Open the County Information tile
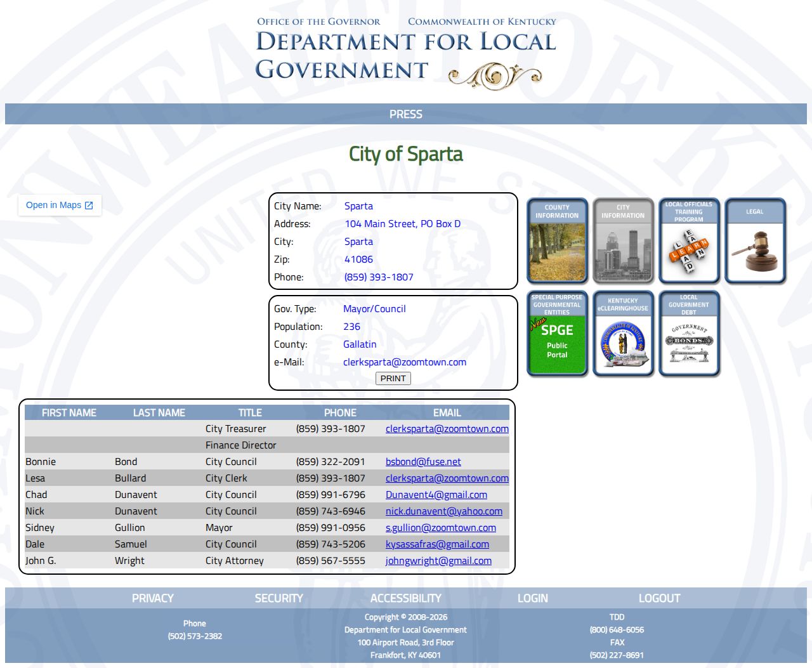The height and width of the screenshot is (668, 812). point(558,241)
